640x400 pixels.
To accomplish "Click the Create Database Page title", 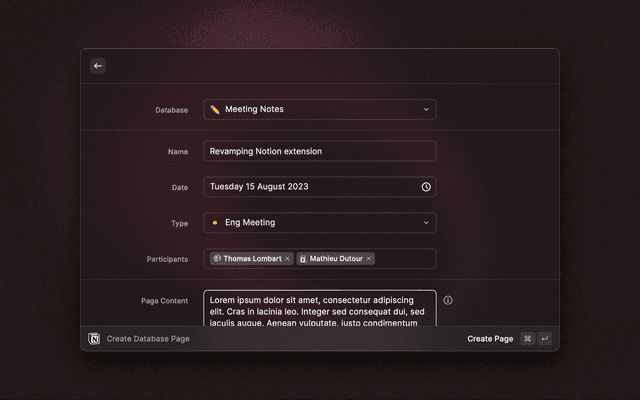I will (x=148, y=339).
